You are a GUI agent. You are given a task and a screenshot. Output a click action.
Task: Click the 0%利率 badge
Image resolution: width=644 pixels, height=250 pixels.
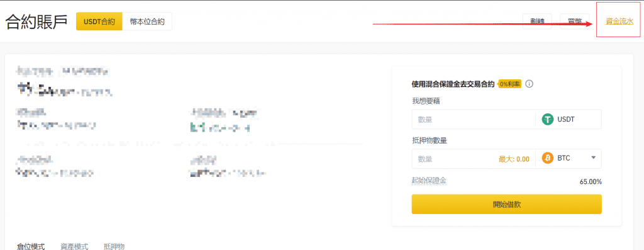coord(510,84)
